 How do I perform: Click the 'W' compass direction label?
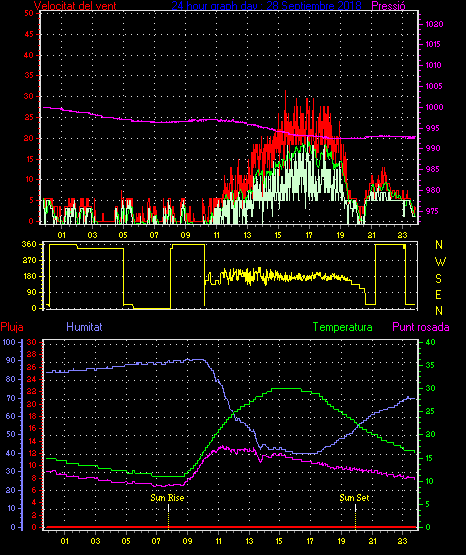click(x=440, y=262)
